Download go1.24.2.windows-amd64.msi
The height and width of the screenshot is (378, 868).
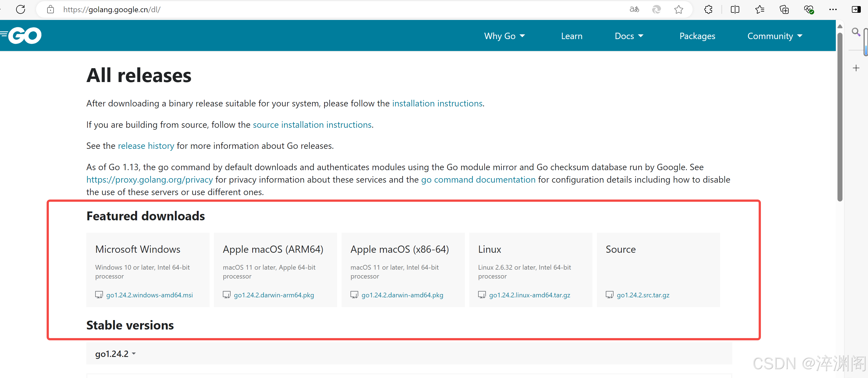[x=149, y=295]
